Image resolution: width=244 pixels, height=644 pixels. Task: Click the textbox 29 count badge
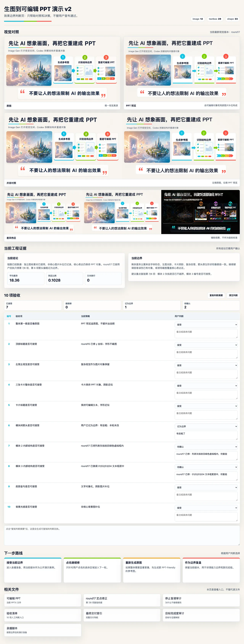coord(215,19)
